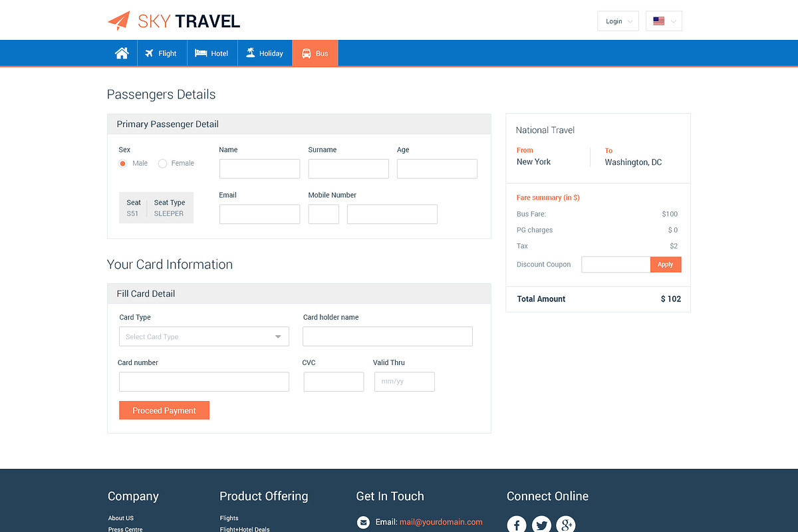Open the Twitter social icon
This screenshot has height=532, width=798.
point(541,525)
